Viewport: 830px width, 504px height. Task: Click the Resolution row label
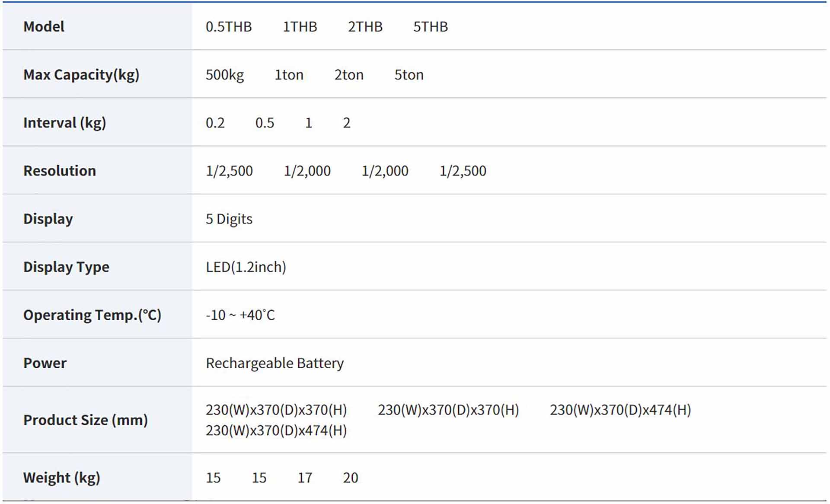[x=60, y=171]
